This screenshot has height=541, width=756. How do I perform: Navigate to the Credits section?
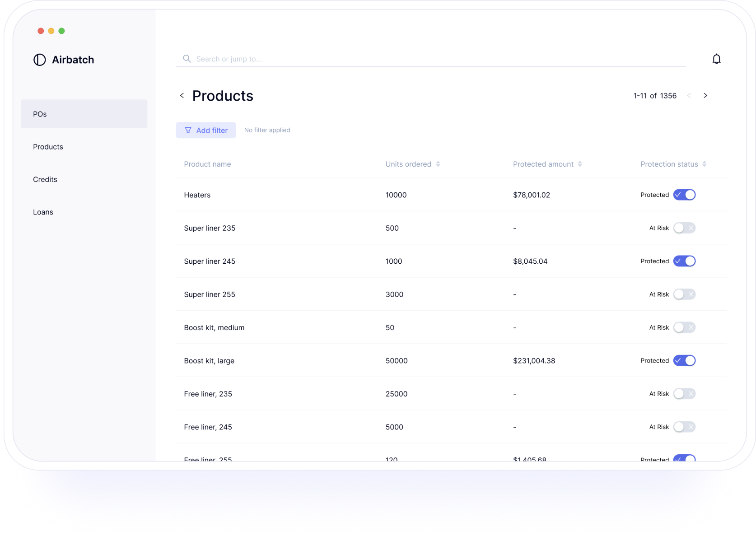point(45,179)
